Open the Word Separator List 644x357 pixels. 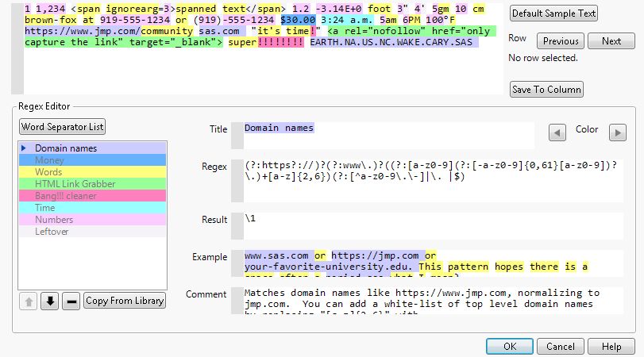(x=63, y=127)
